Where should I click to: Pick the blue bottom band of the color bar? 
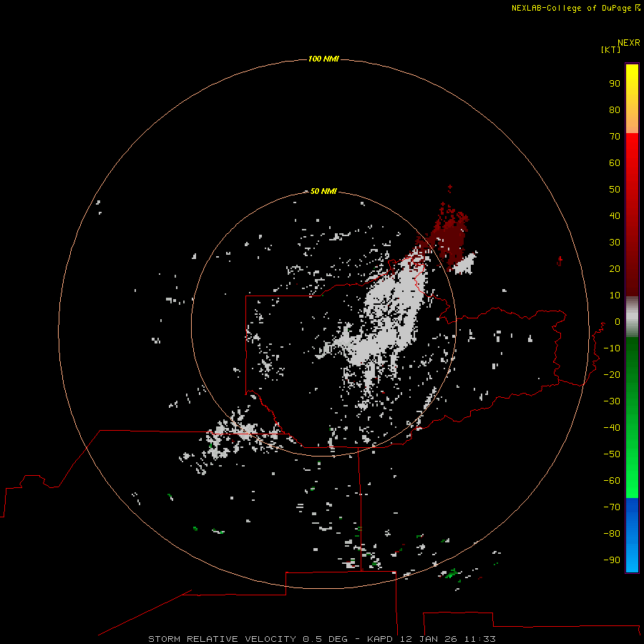coord(632,535)
